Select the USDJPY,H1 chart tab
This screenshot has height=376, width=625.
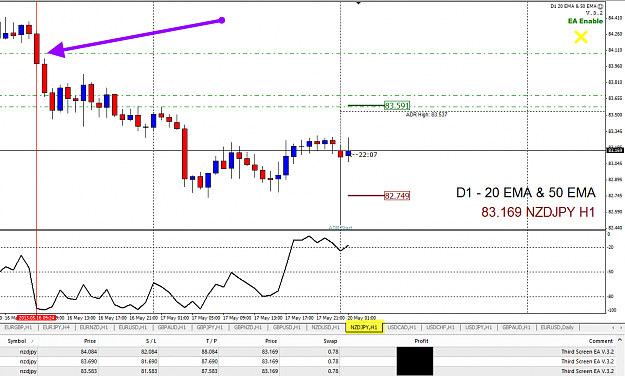(x=479, y=327)
